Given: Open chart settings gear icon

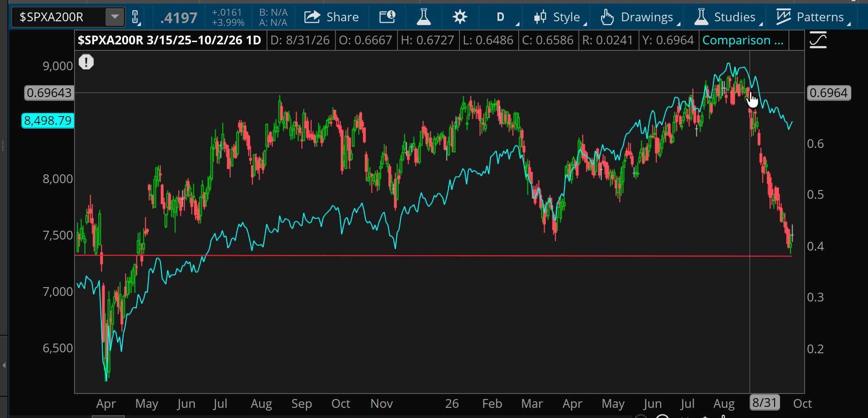Looking at the screenshot, I should tap(460, 17).
